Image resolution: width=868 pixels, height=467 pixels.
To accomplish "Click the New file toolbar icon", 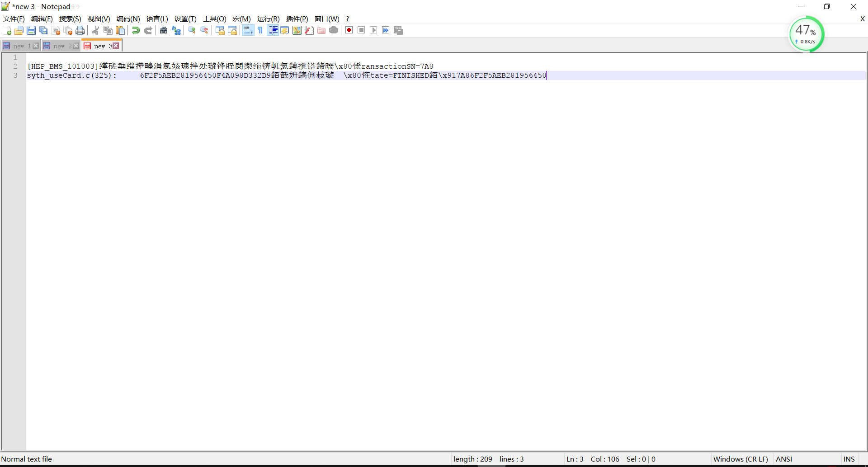I will (x=7, y=30).
